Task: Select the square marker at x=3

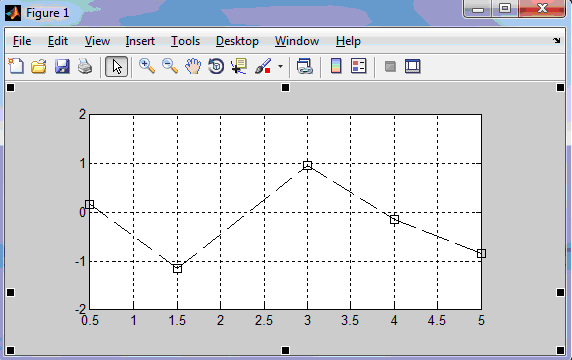Action: pyautogui.click(x=308, y=166)
